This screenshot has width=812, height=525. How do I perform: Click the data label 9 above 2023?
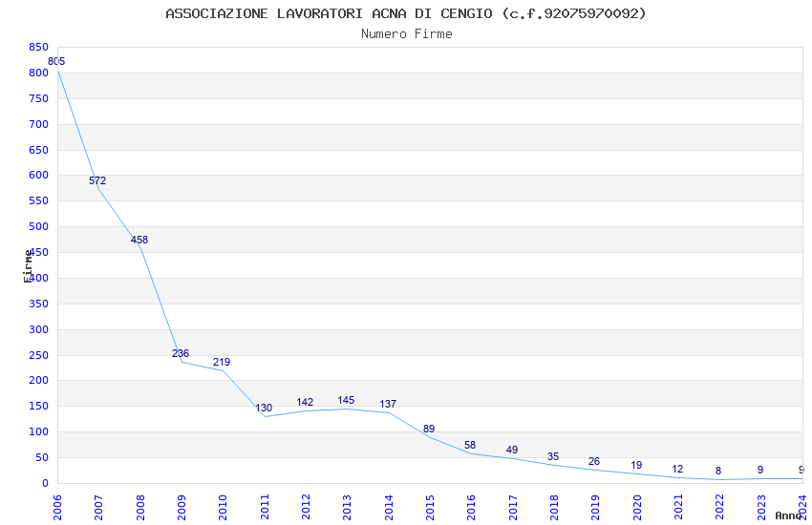tap(760, 471)
